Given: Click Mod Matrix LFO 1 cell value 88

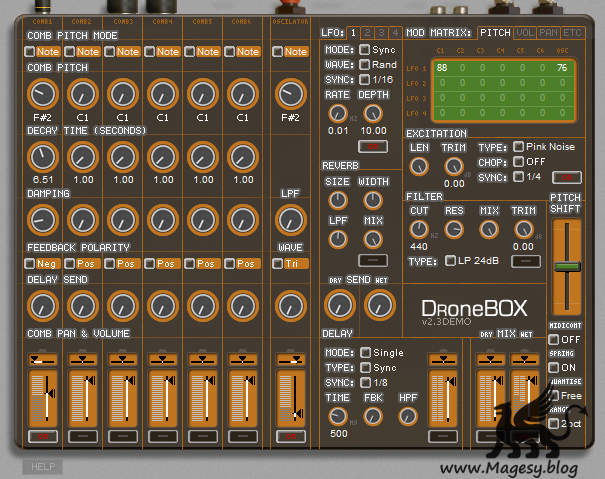Looking at the screenshot, I should 442,68.
